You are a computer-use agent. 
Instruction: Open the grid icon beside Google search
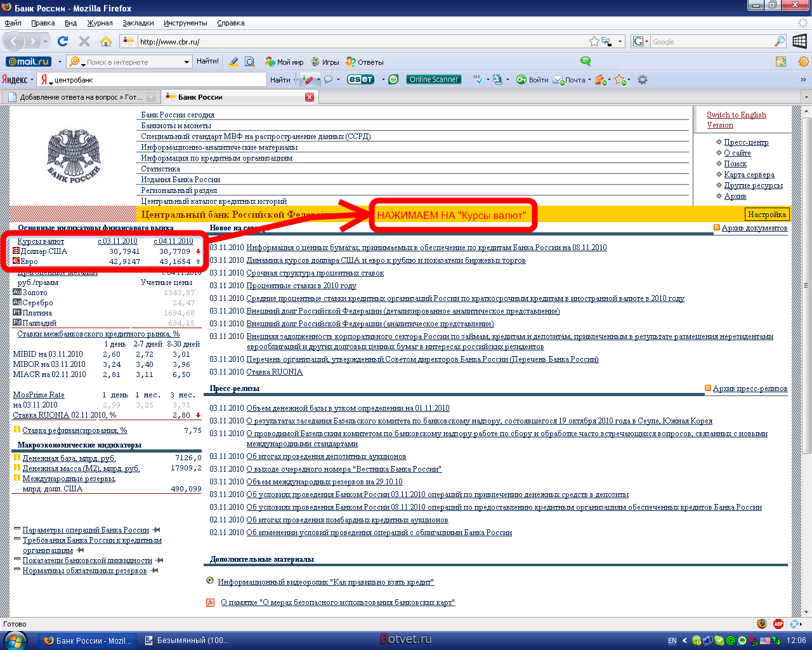799,41
